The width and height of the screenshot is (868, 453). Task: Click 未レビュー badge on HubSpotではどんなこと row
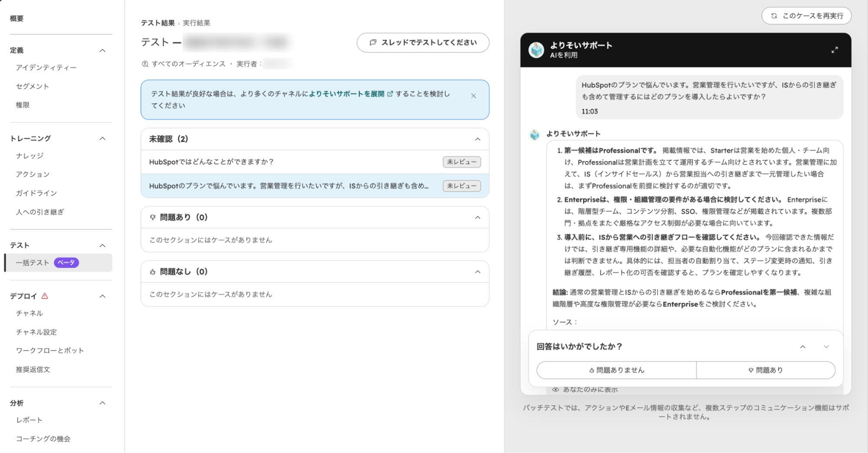(462, 162)
